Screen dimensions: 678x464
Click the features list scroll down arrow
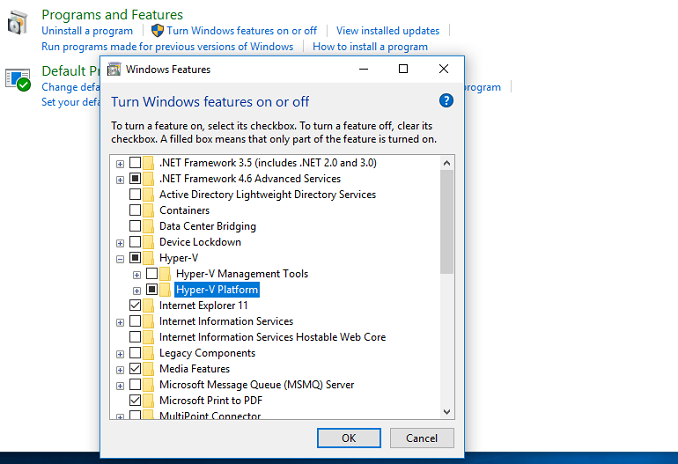(x=447, y=412)
